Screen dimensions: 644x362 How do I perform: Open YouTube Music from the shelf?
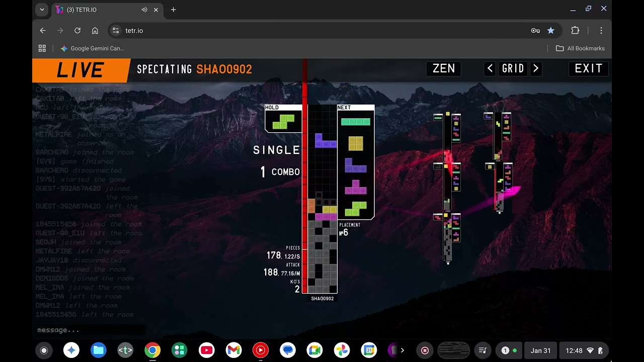coord(261,350)
